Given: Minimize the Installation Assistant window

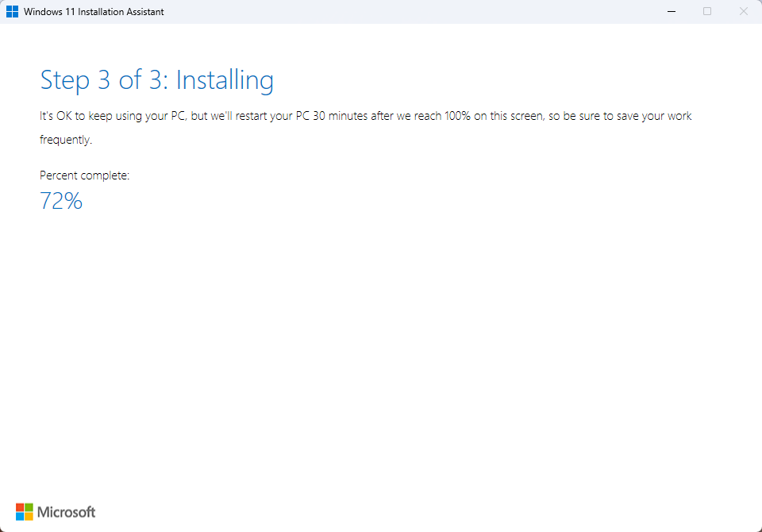Looking at the screenshot, I should tap(672, 11).
